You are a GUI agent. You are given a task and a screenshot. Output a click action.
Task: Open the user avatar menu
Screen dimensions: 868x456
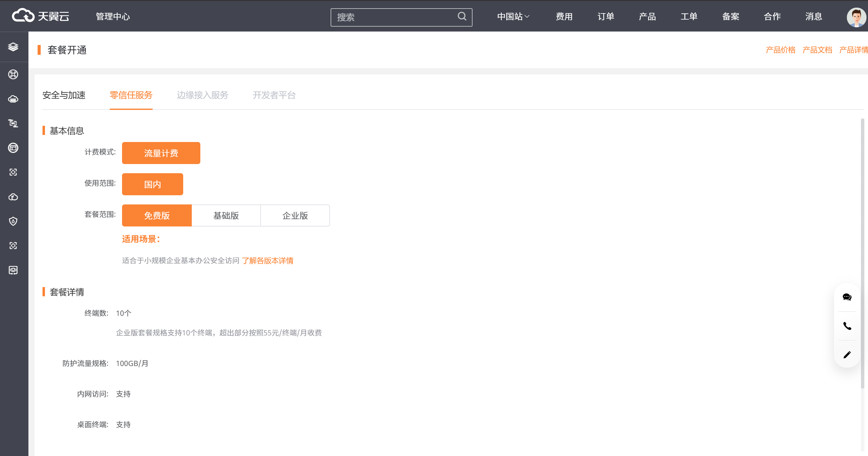[x=856, y=17]
